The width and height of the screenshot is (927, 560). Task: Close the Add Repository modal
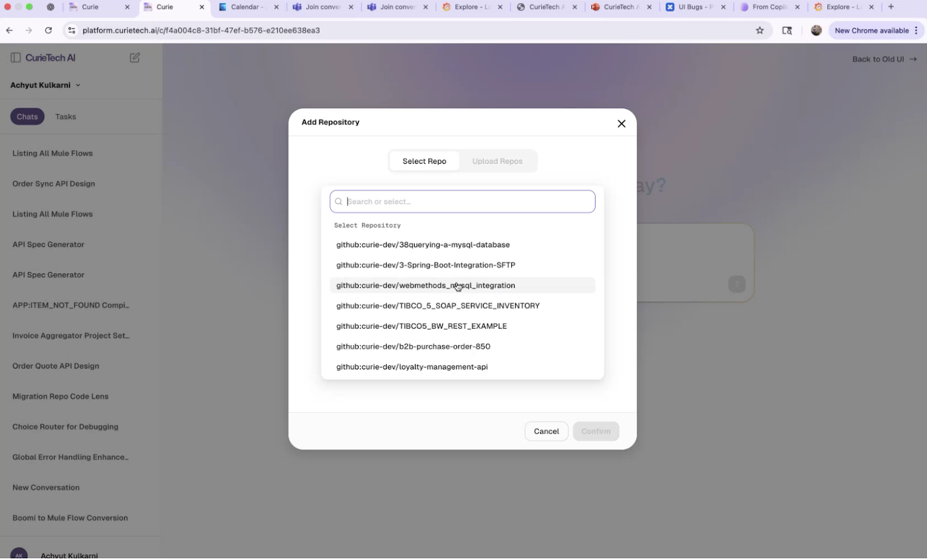pos(621,123)
